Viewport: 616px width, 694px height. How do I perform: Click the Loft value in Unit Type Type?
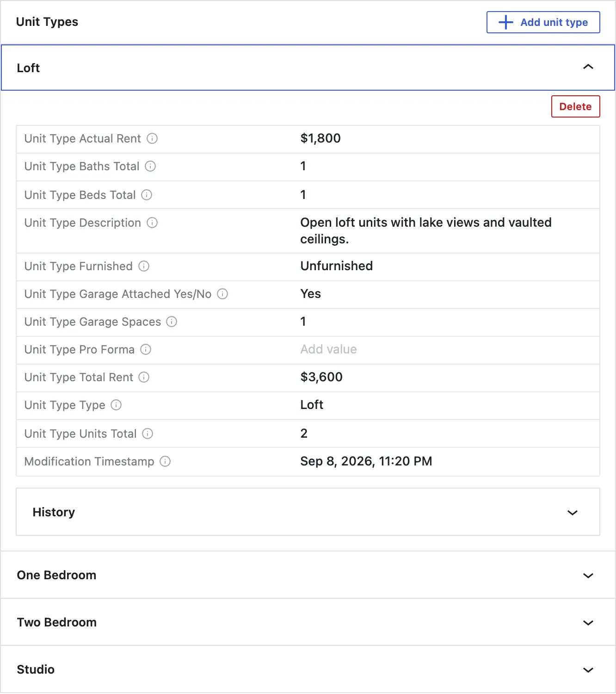312,405
